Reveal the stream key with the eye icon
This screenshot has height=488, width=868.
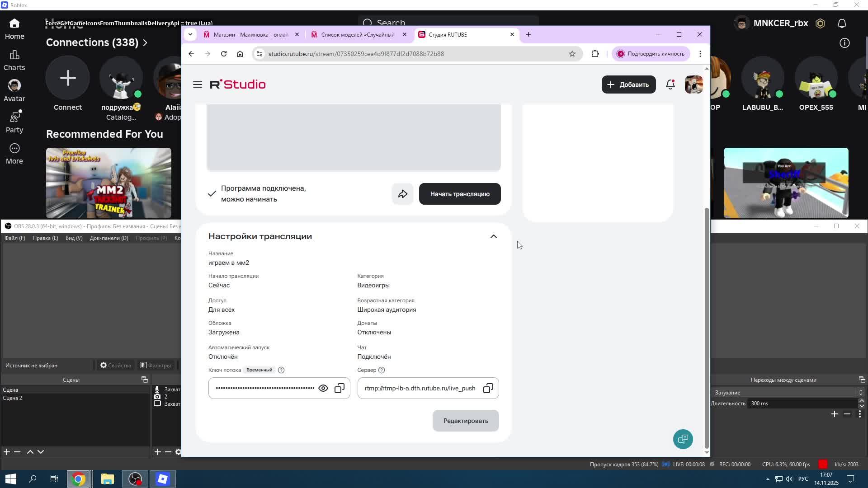pos(323,388)
